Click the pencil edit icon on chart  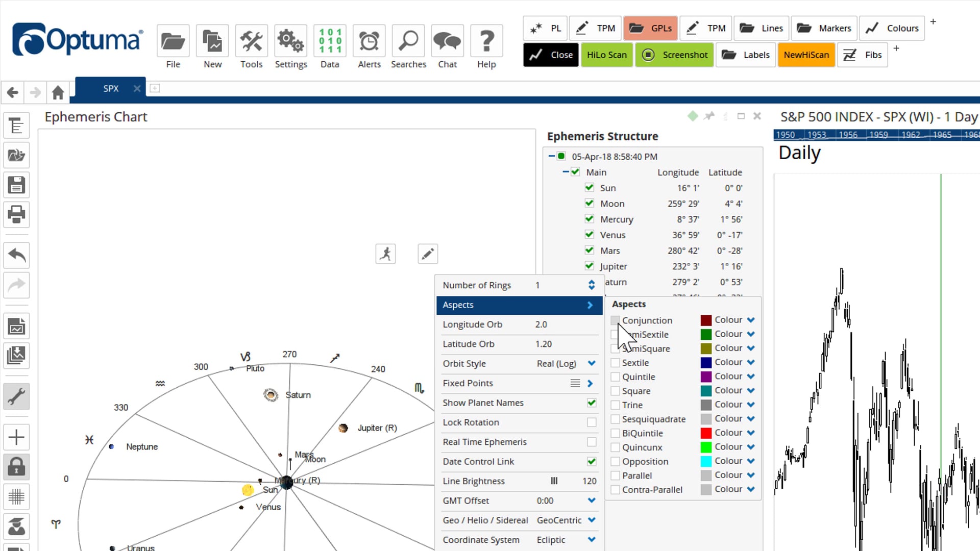click(428, 254)
